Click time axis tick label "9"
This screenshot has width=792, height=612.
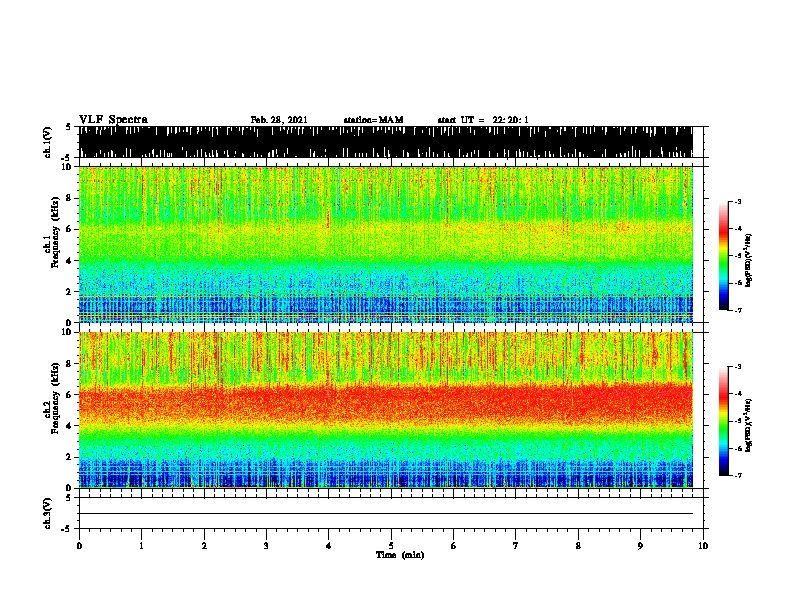tap(640, 545)
